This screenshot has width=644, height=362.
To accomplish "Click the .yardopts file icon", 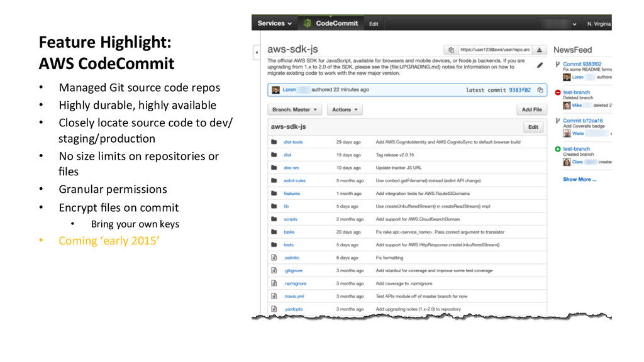I will click(274, 309).
